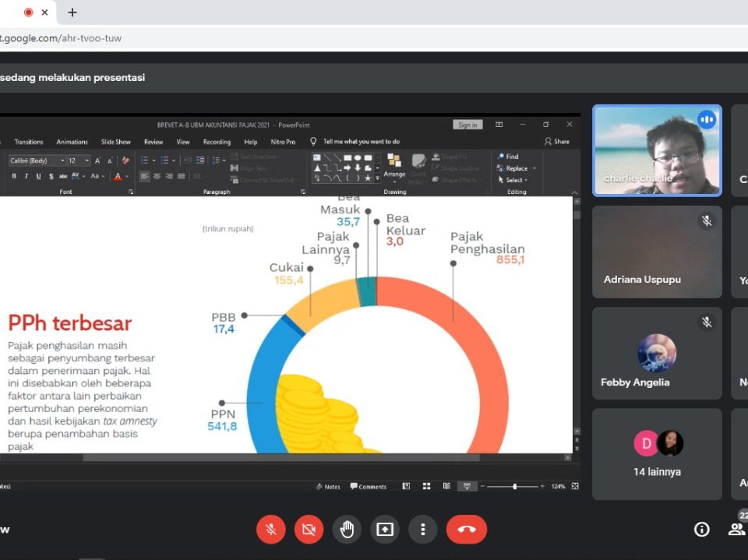
Task: Open Font dialog launcher
Action: click(131, 192)
